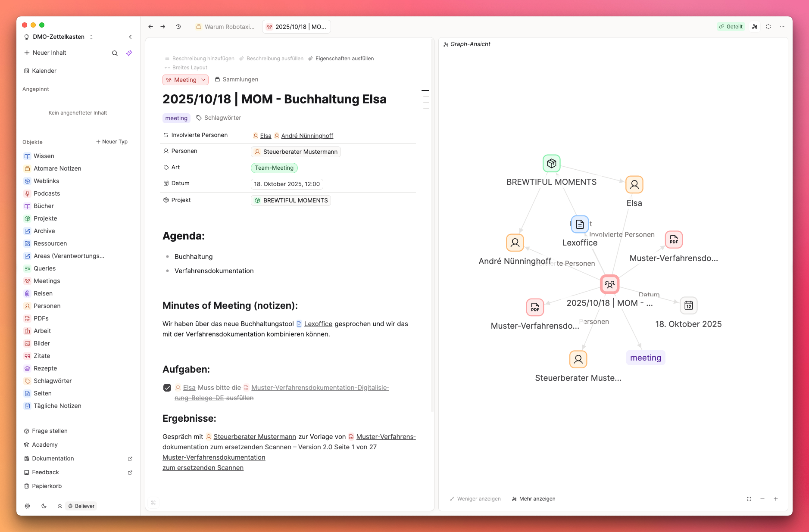Click the fullscreen graph icon

pos(749,499)
